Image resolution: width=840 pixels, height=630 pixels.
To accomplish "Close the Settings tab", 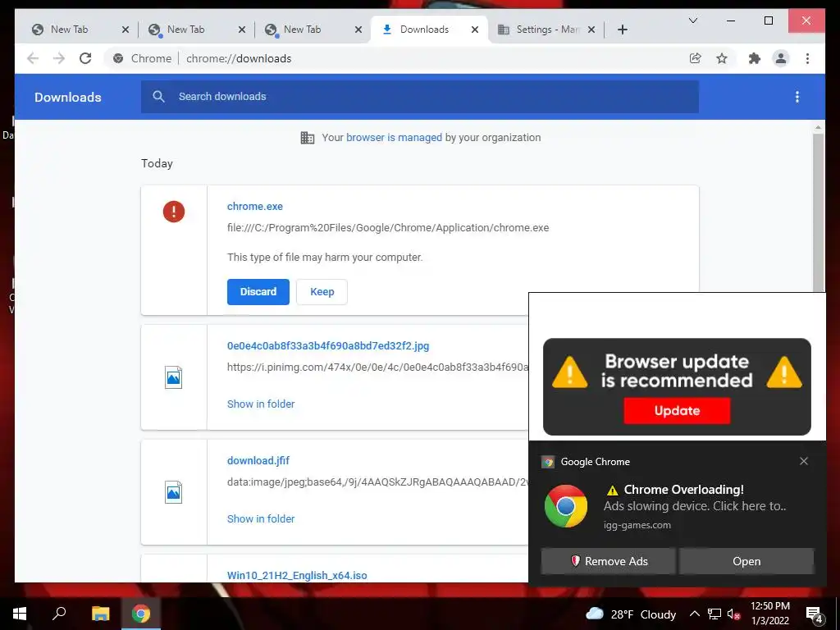I will tap(591, 30).
